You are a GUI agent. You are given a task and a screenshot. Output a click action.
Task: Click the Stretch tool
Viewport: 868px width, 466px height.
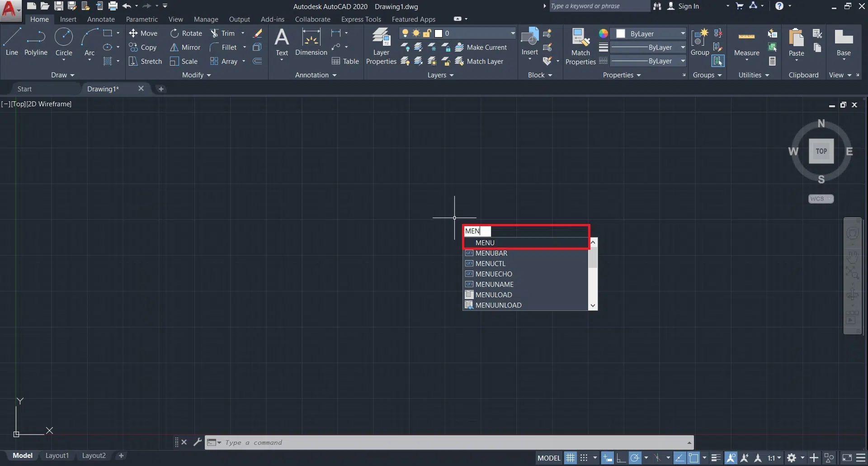[145, 62]
